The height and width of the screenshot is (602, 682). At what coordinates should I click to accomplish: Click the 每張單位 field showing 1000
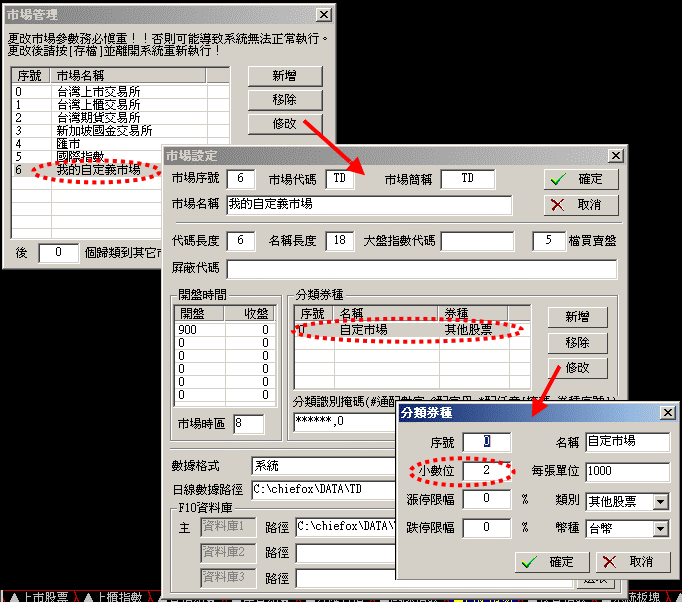point(628,471)
